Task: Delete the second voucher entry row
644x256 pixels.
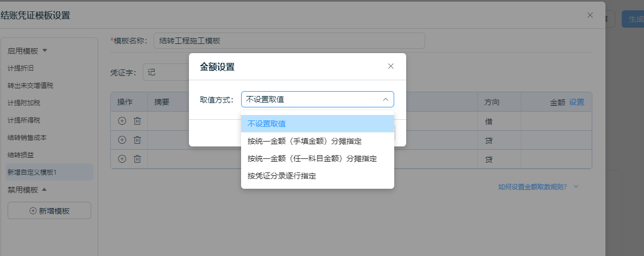Action: (x=137, y=140)
